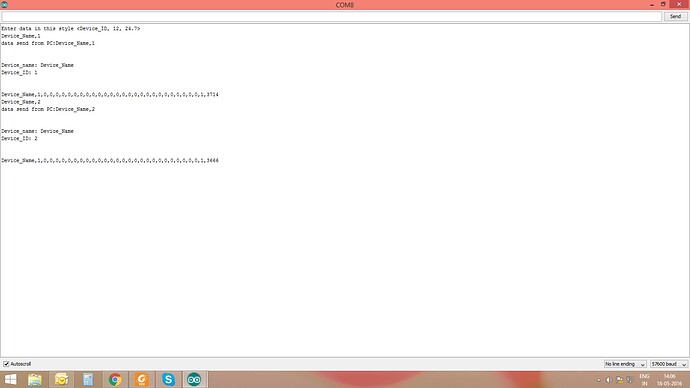Launch the Outlook mail taskbar icon
The height and width of the screenshot is (388, 690).
tap(61, 379)
